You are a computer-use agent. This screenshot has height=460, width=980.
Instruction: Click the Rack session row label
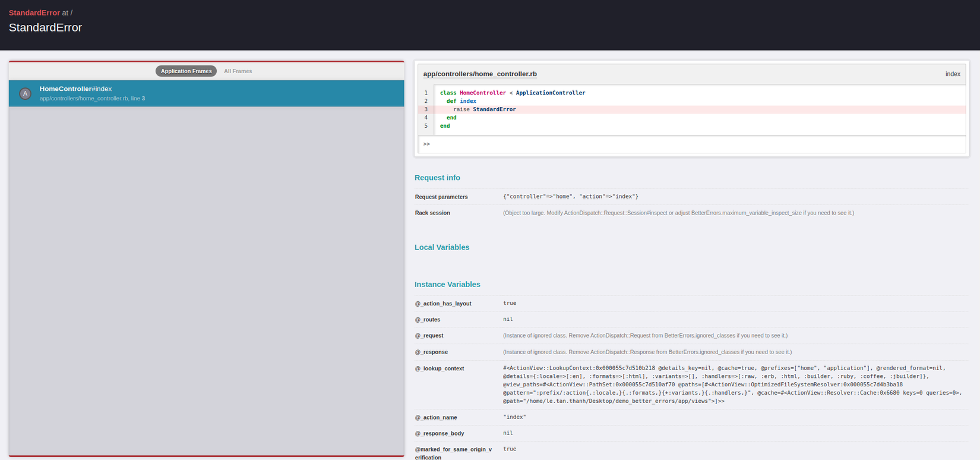pyautogui.click(x=432, y=213)
